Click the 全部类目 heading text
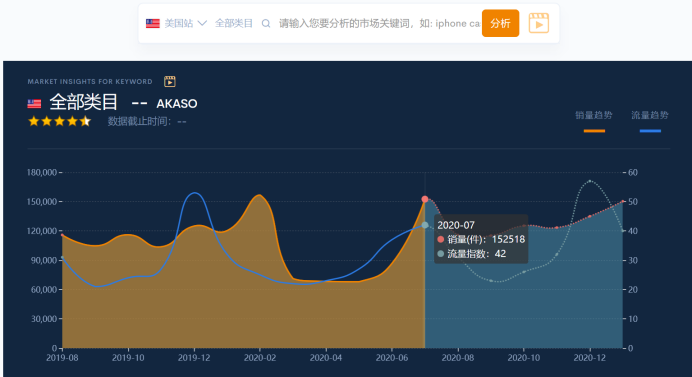Screen dimensions: 692x377 (83, 102)
